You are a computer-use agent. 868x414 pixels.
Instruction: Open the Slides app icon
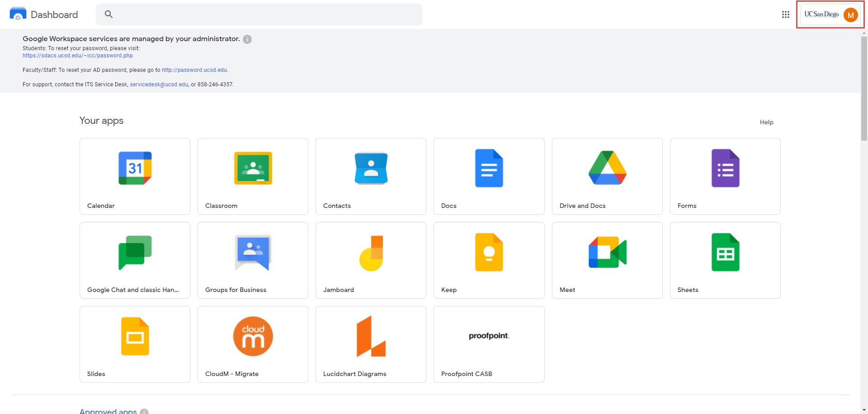coord(135,336)
